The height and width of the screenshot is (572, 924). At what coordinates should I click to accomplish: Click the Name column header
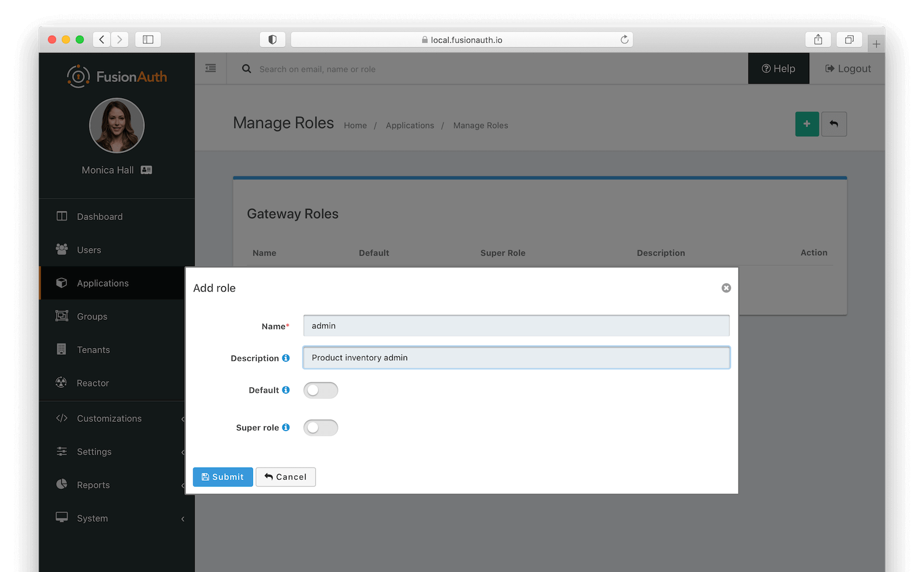tap(264, 253)
